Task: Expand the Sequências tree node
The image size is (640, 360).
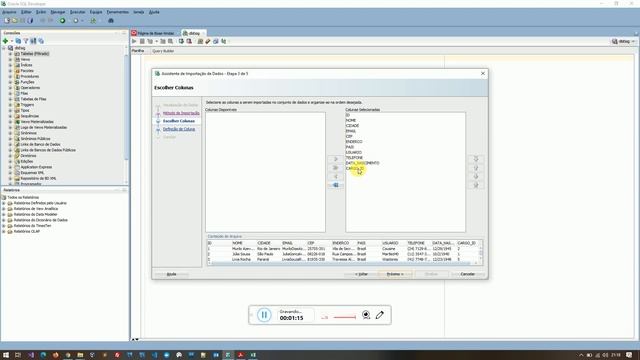Action: [x=10, y=116]
